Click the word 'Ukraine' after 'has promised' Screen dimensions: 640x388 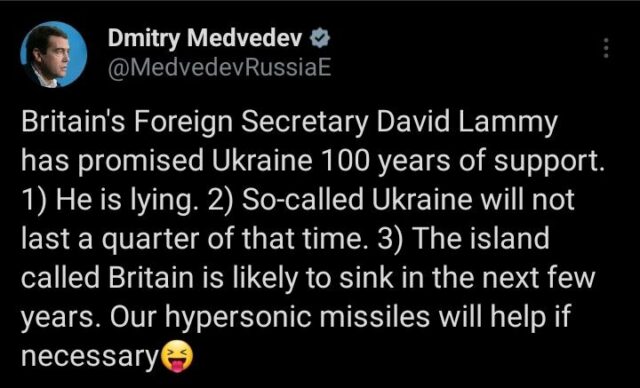(x=262, y=162)
